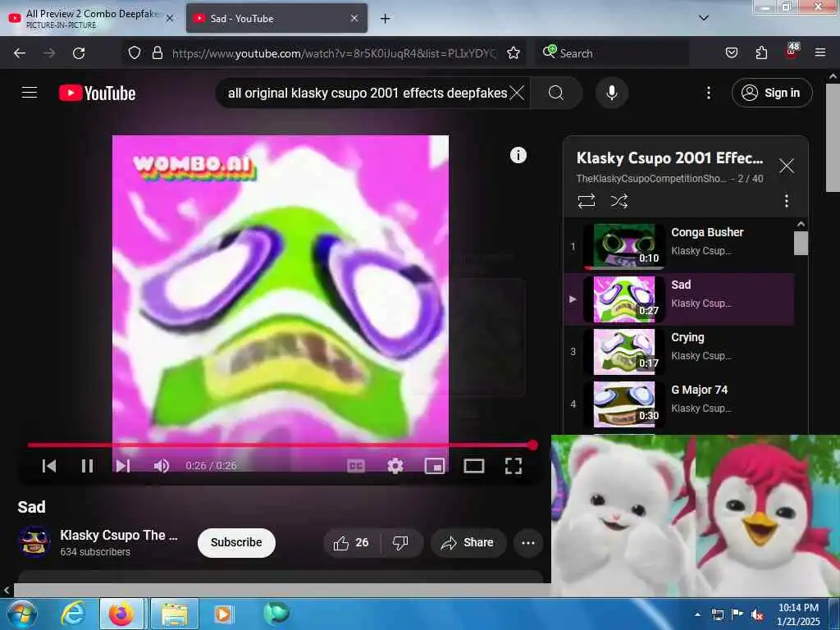Switch to miniplayer mode

tap(435, 466)
